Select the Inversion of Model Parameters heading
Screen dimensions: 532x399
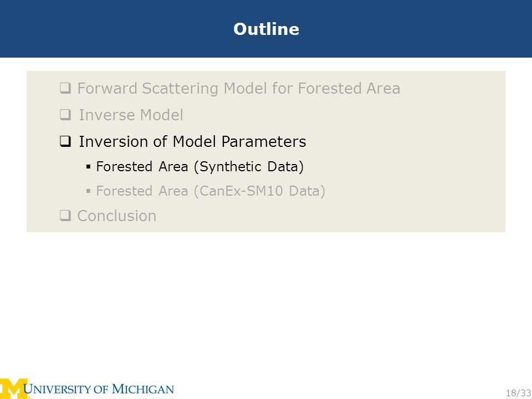(192, 141)
